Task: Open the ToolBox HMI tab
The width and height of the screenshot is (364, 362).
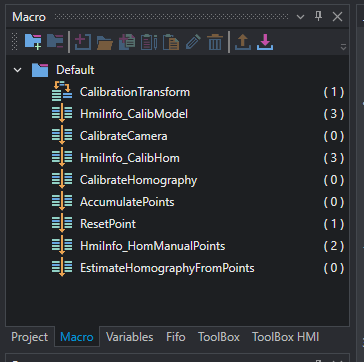Action: pyautogui.click(x=286, y=337)
